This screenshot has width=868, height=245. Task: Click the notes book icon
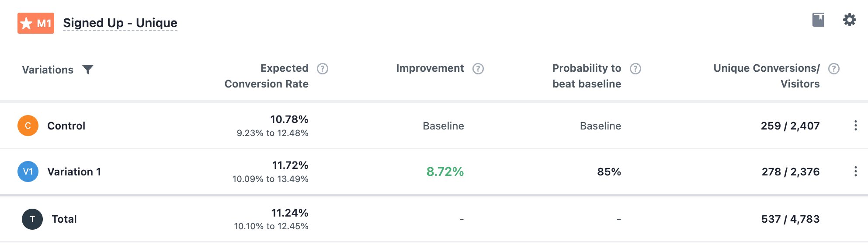tap(818, 20)
